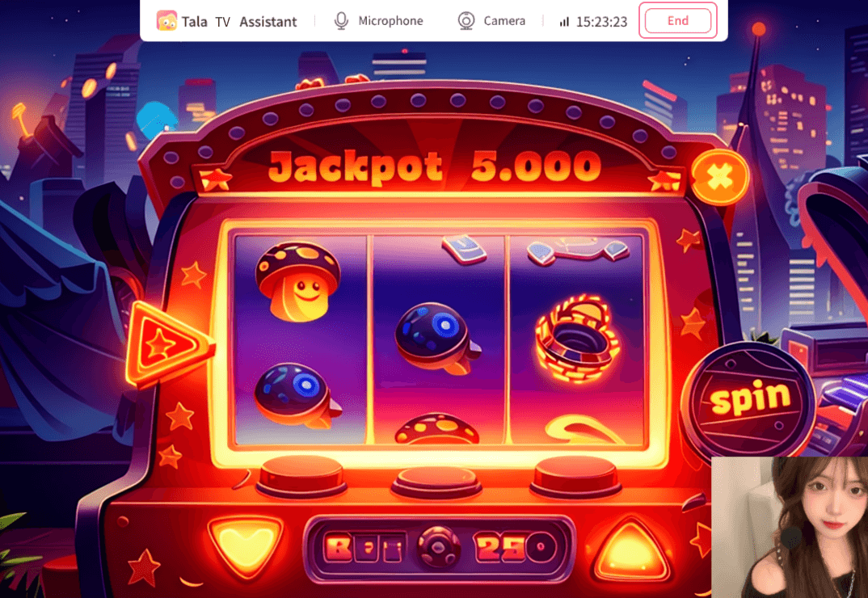
Task: Push the left reel stop button
Action: point(301,477)
